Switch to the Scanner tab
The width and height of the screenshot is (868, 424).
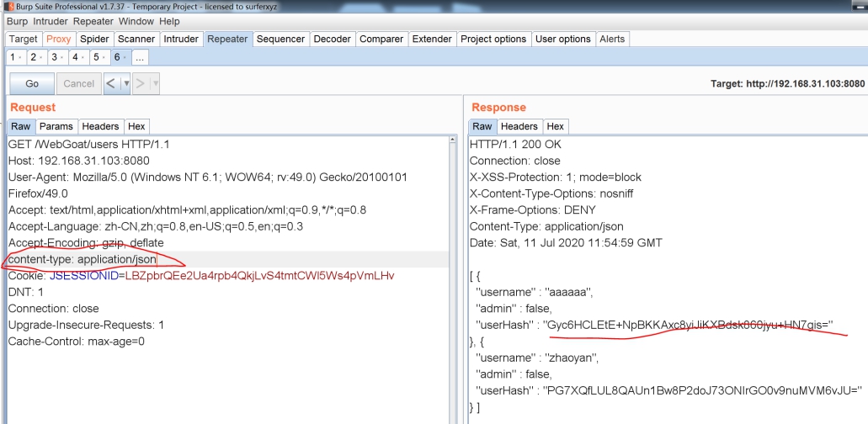click(x=136, y=40)
